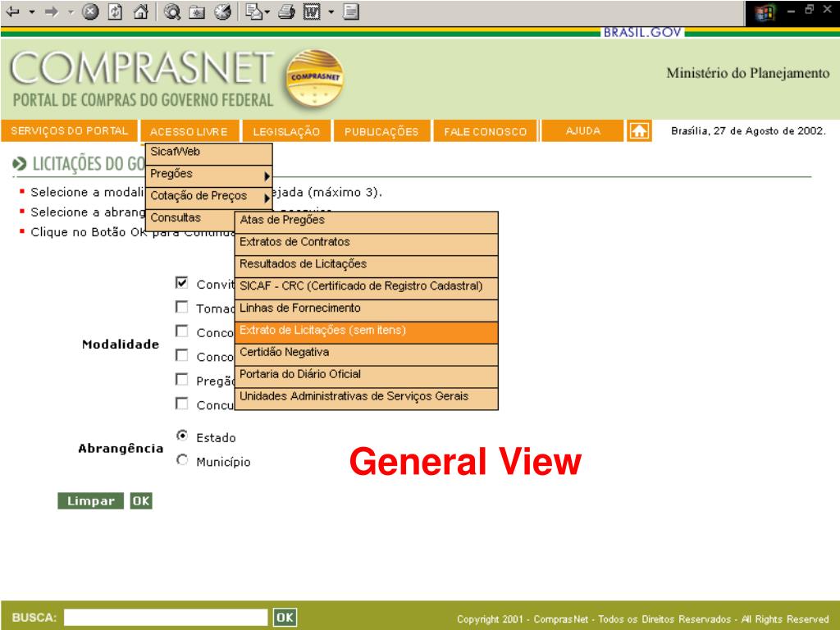Screen dimensions: 840x630
Task: Click the Edit with Word toolbar icon
Action: coord(312,11)
